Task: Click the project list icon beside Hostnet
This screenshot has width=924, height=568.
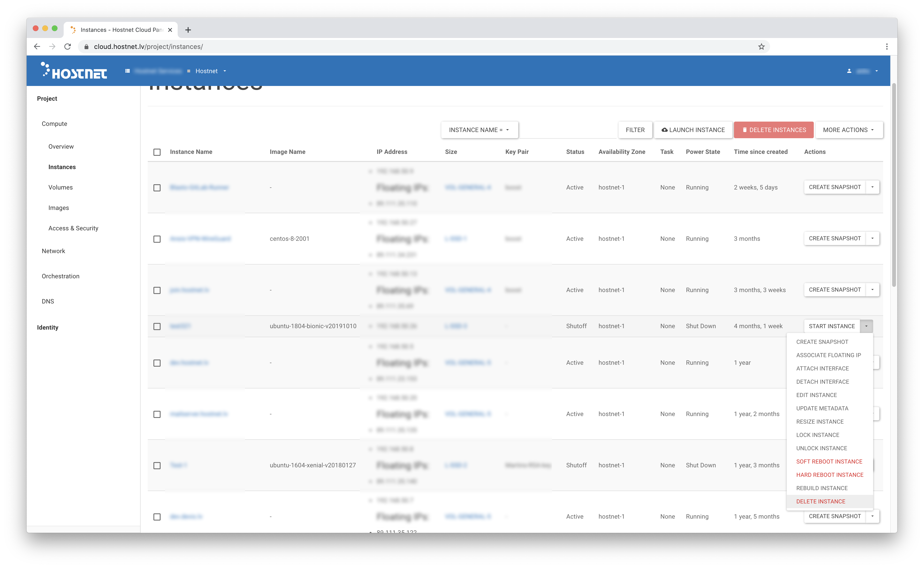Action: click(127, 71)
